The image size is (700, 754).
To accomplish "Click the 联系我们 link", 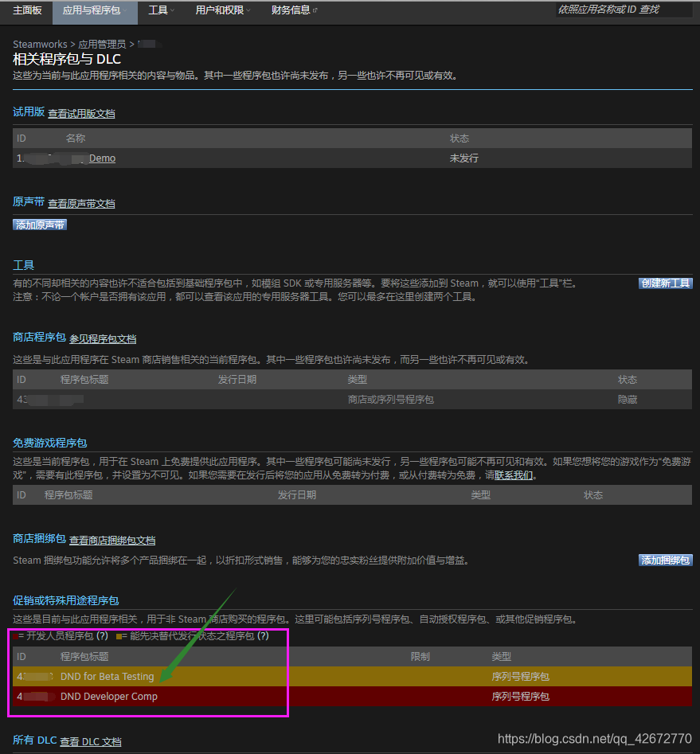I will pos(514,475).
